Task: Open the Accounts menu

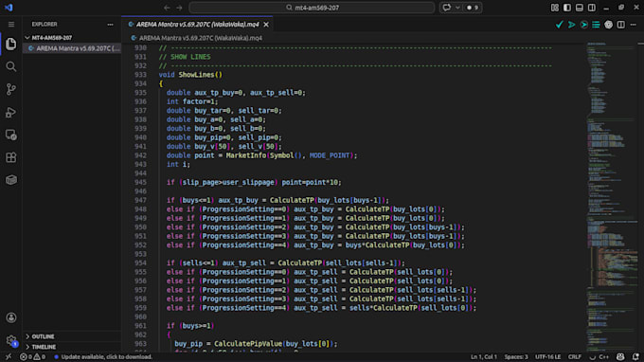Action: pos(11,317)
